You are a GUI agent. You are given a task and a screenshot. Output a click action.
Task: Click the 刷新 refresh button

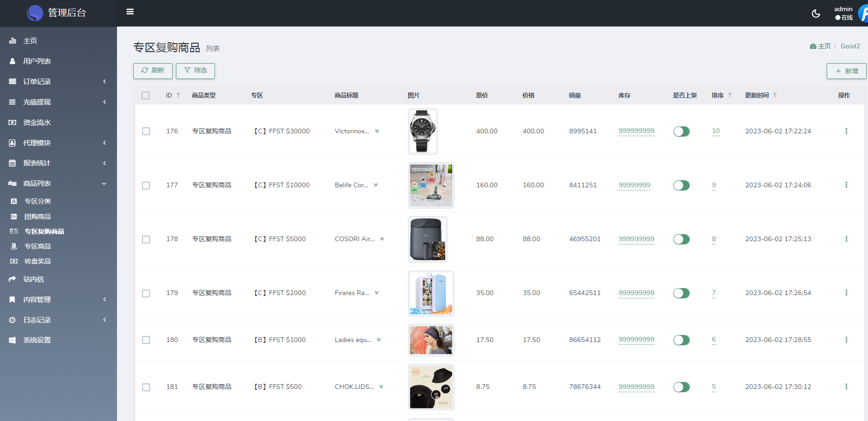click(x=153, y=71)
